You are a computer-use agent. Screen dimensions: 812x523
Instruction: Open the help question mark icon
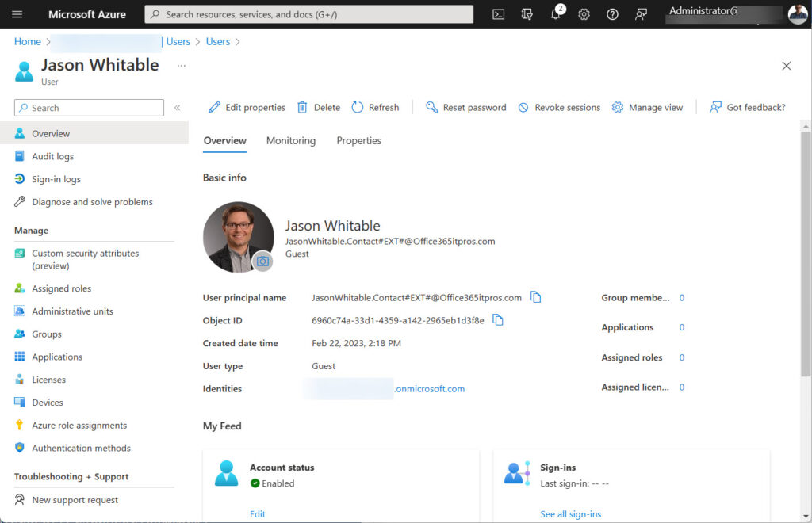click(613, 14)
